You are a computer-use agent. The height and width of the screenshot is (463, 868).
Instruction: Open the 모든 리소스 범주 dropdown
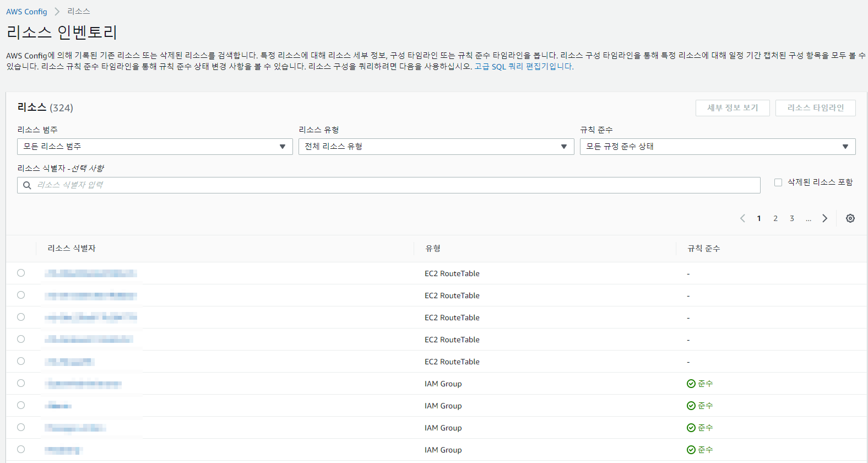pyautogui.click(x=155, y=147)
